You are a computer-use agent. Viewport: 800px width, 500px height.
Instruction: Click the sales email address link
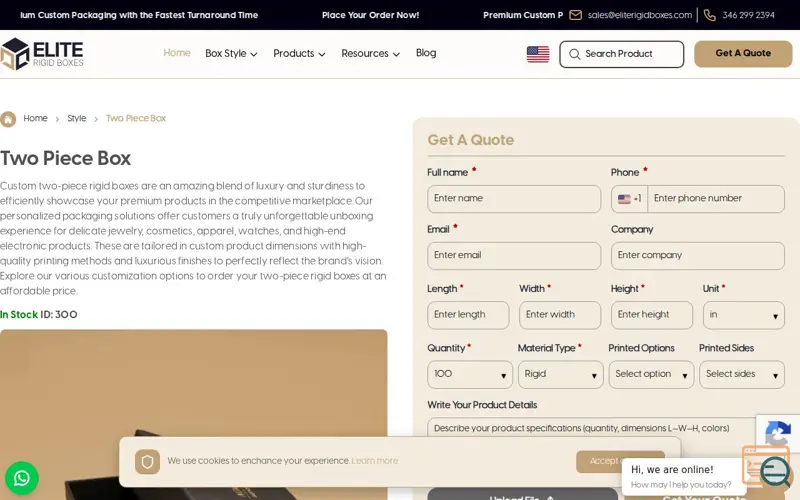click(639, 15)
